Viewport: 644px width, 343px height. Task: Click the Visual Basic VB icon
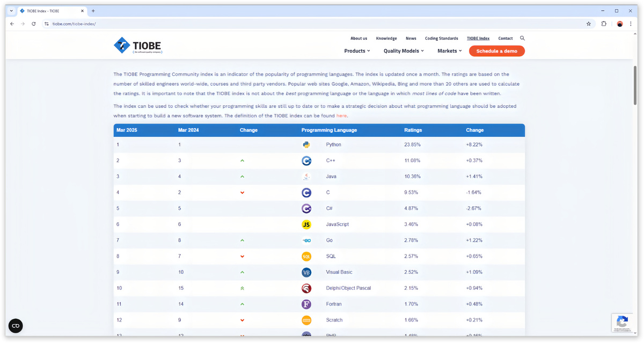pos(306,272)
